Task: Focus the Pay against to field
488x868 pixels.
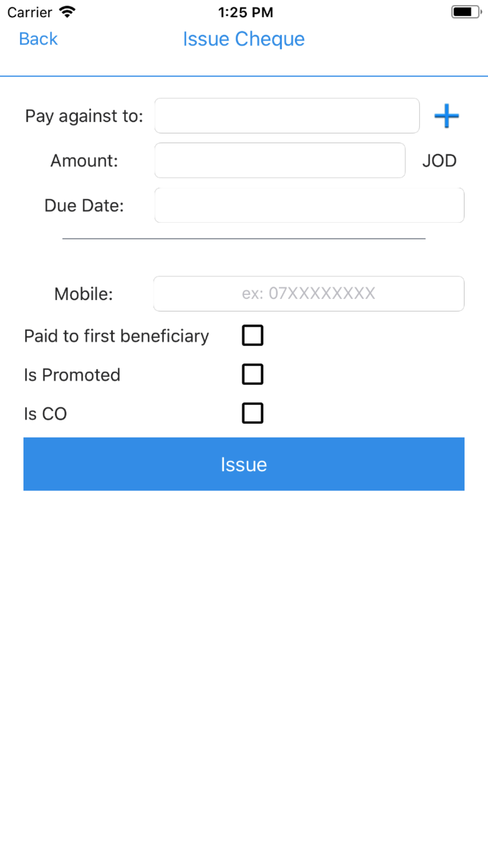Action: coord(287,116)
